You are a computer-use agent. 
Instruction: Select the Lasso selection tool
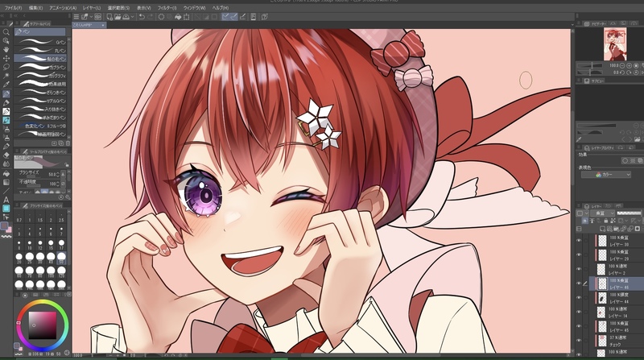(x=6, y=67)
